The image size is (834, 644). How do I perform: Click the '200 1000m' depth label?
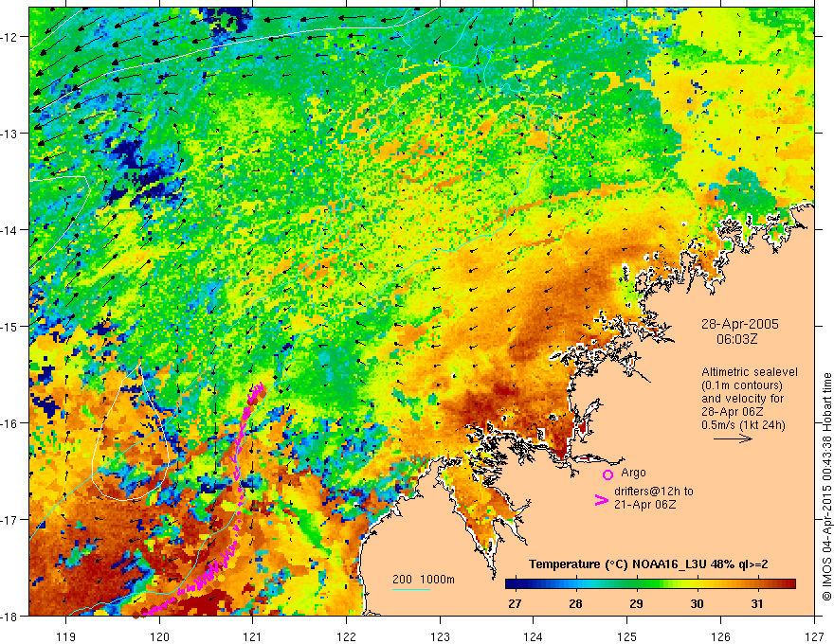pos(424,580)
